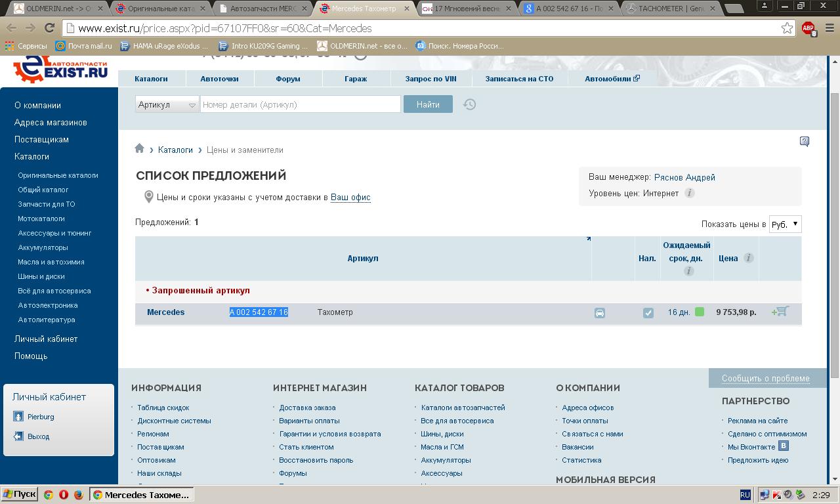Add the Mercedes tachometer to cart
The width and height of the screenshot is (840, 504).
(x=780, y=312)
